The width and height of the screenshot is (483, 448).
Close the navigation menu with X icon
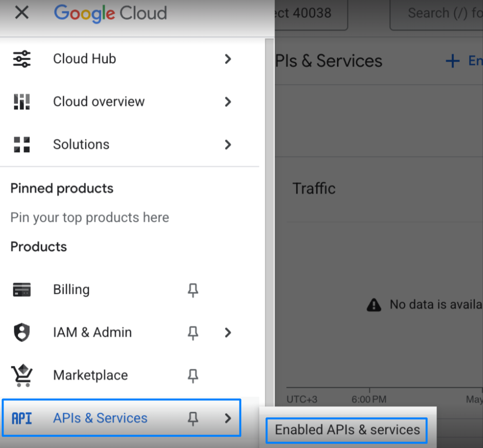click(21, 12)
